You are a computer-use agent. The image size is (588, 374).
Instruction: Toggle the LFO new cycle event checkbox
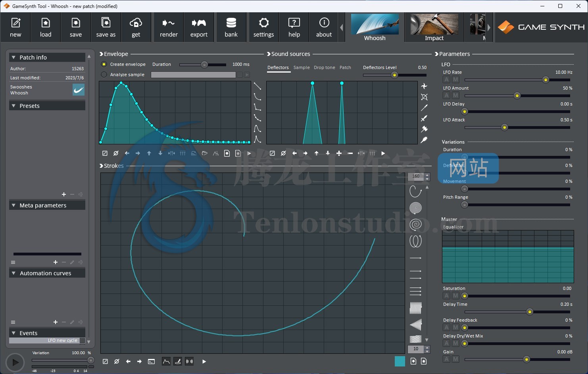[x=82, y=341]
